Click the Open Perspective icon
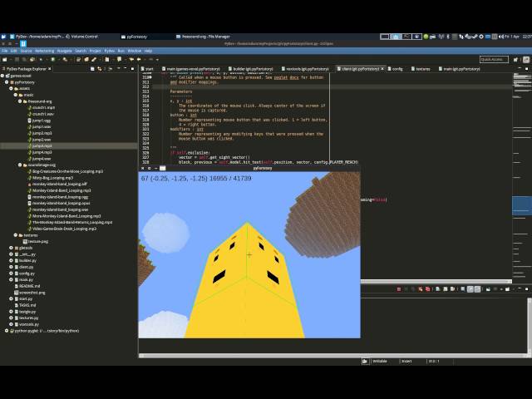 515,60
